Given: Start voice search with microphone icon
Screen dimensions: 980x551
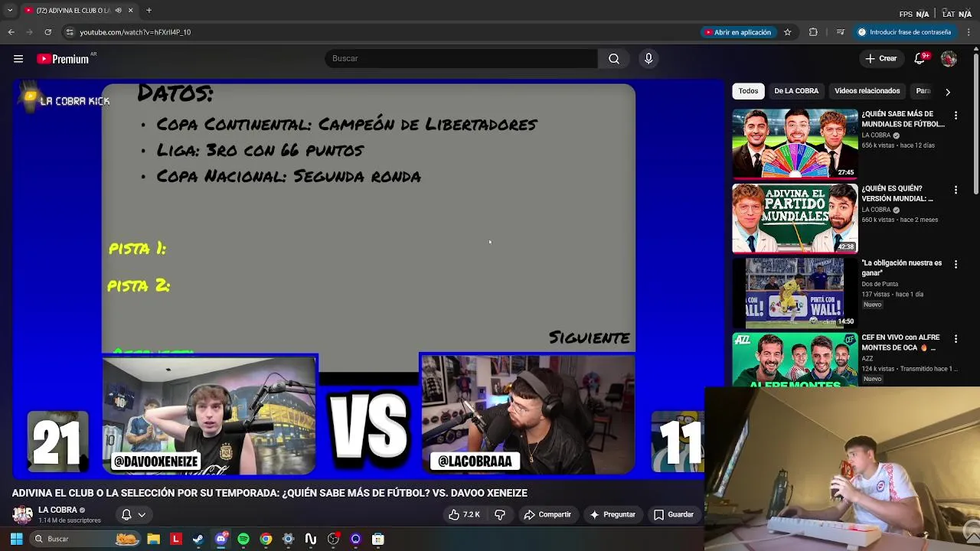Looking at the screenshot, I should (648, 59).
